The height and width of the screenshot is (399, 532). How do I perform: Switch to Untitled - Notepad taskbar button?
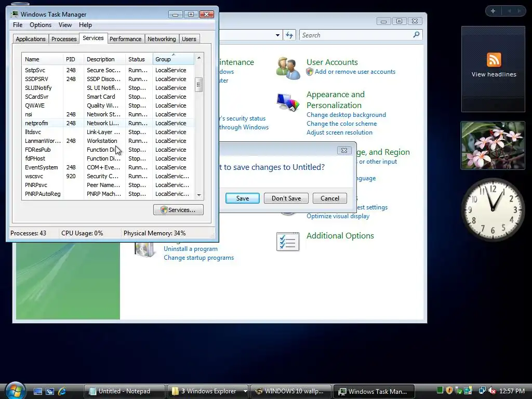coord(124,391)
